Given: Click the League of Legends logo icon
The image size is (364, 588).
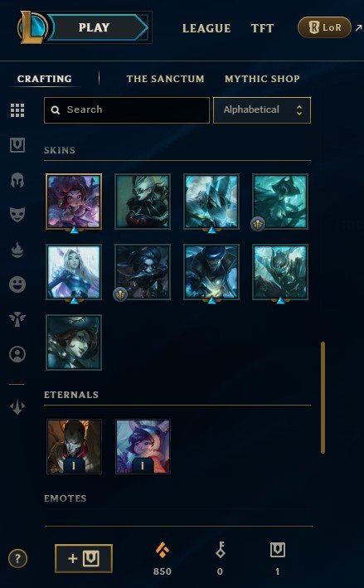Looking at the screenshot, I should (x=32, y=27).
